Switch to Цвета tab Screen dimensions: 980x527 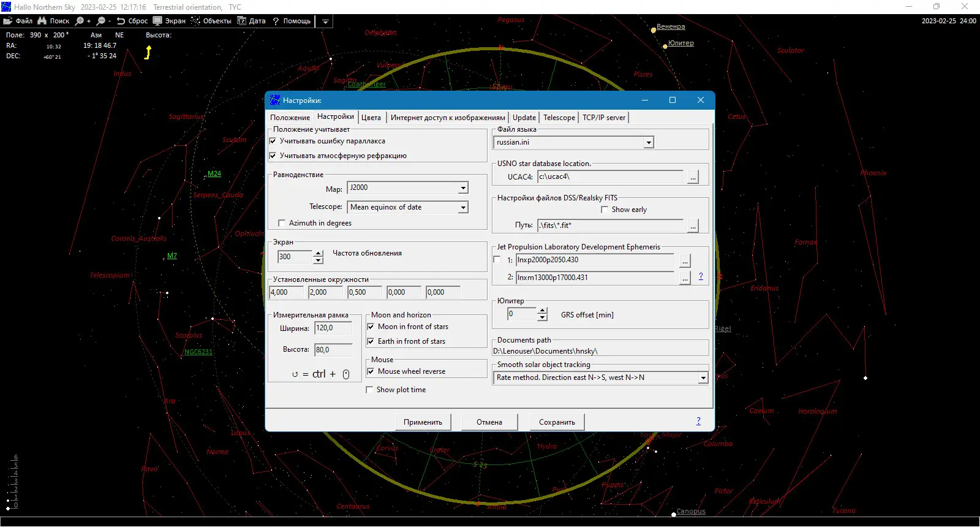[371, 118]
